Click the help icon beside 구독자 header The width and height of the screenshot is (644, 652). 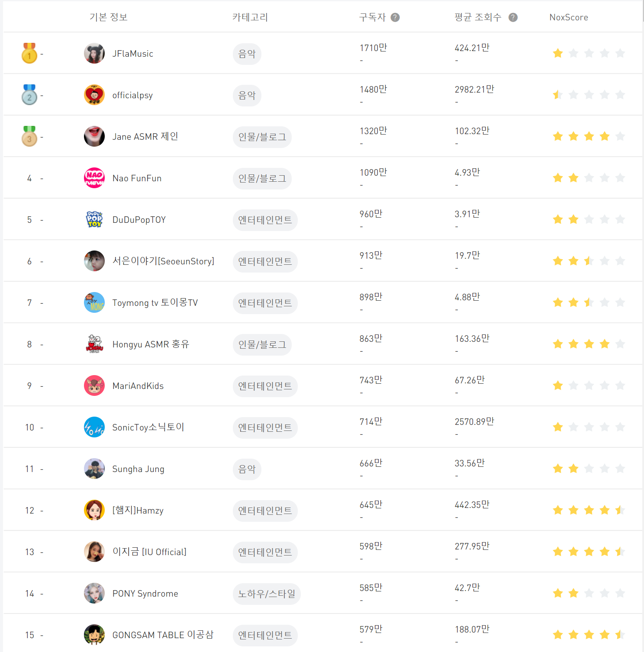point(395,17)
